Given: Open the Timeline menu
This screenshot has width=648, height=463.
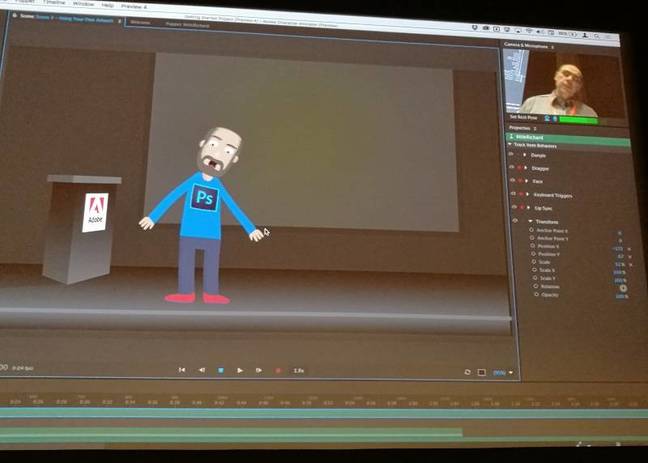Looking at the screenshot, I should 54,2.
